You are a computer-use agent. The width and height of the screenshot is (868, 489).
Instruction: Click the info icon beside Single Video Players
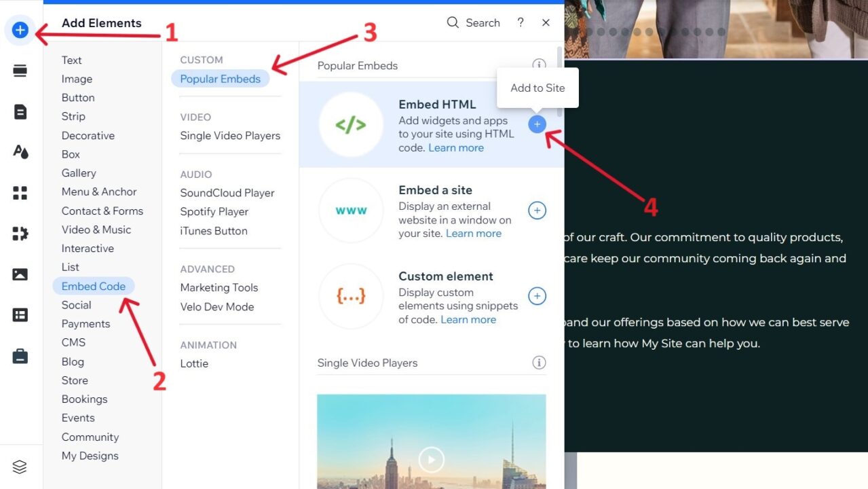(x=539, y=363)
